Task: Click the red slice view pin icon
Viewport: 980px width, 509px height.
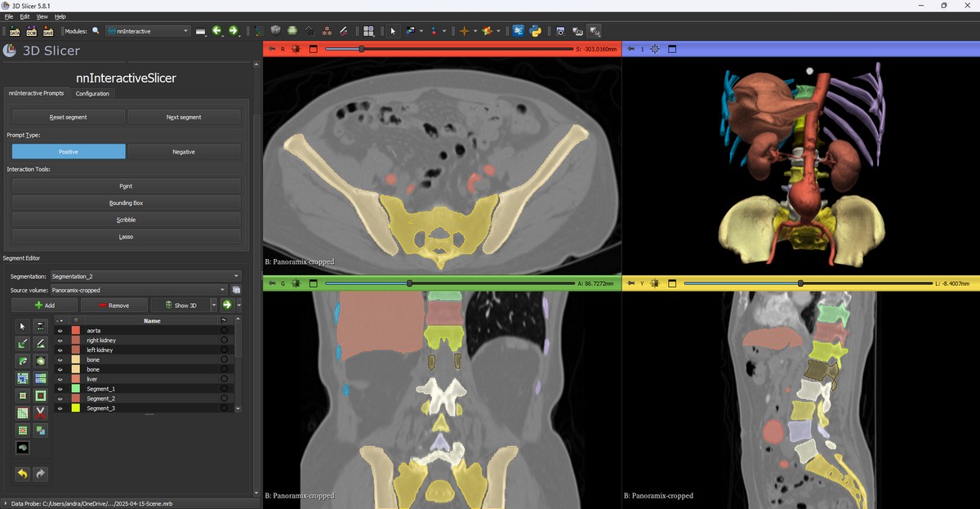Action: click(271, 49)
